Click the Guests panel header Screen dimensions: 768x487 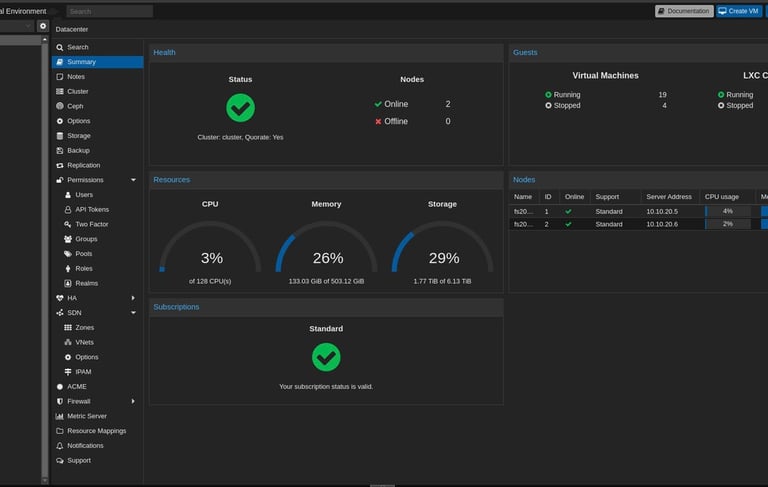(639, 52)
